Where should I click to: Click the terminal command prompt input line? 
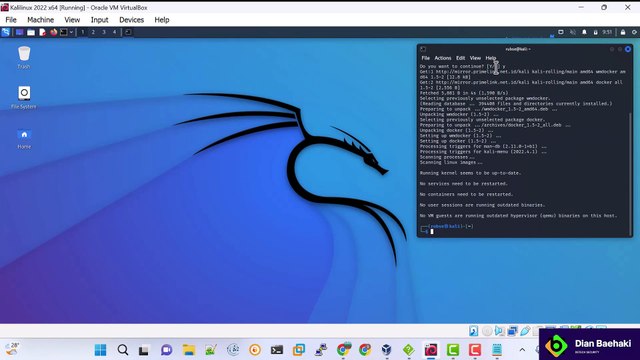[524, 231]
